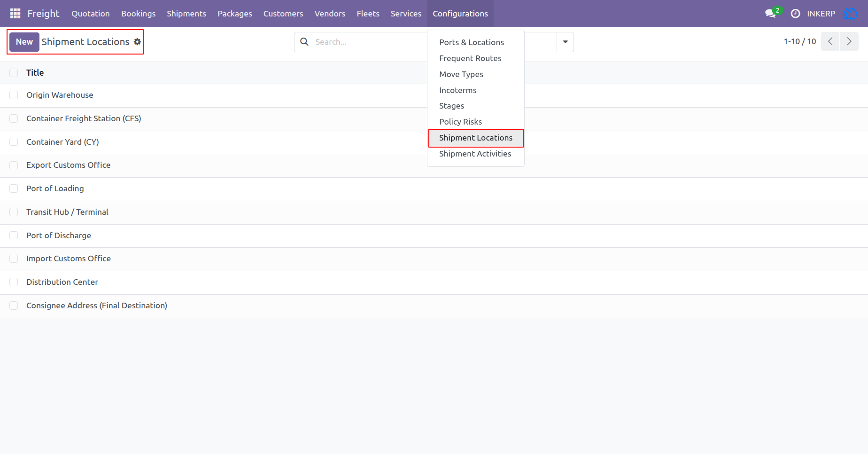Open the Configurations menu
The image size is (868, 454).
(460, 14)
